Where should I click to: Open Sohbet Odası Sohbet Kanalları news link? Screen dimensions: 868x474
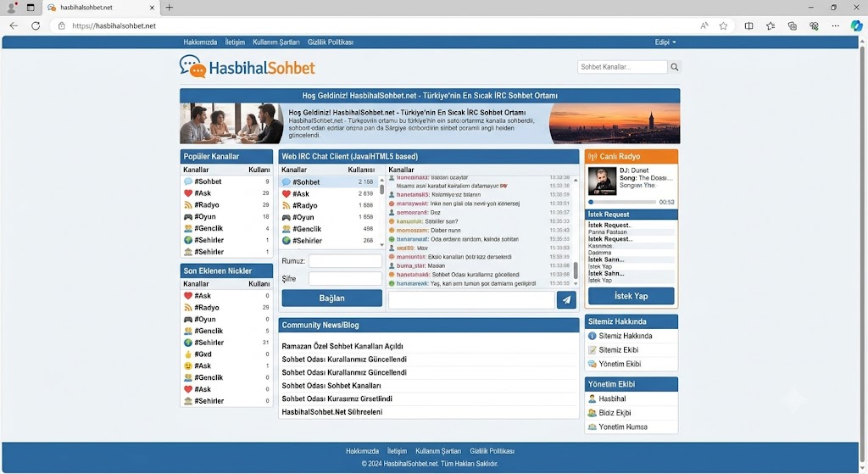tap(331, 386)
